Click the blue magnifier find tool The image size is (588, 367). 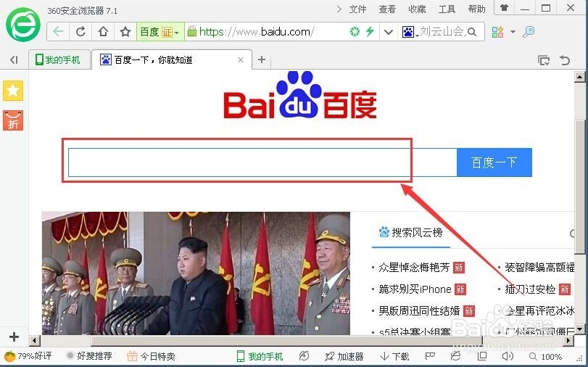pyautogui.click(x=529, y=32)
